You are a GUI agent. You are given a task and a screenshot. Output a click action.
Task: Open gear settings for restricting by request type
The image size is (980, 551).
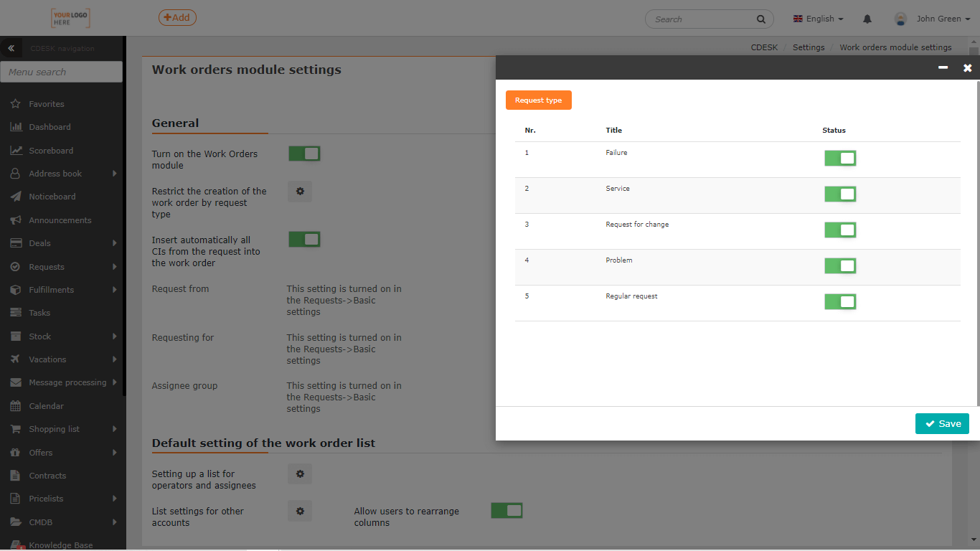(x=300, y=192)
